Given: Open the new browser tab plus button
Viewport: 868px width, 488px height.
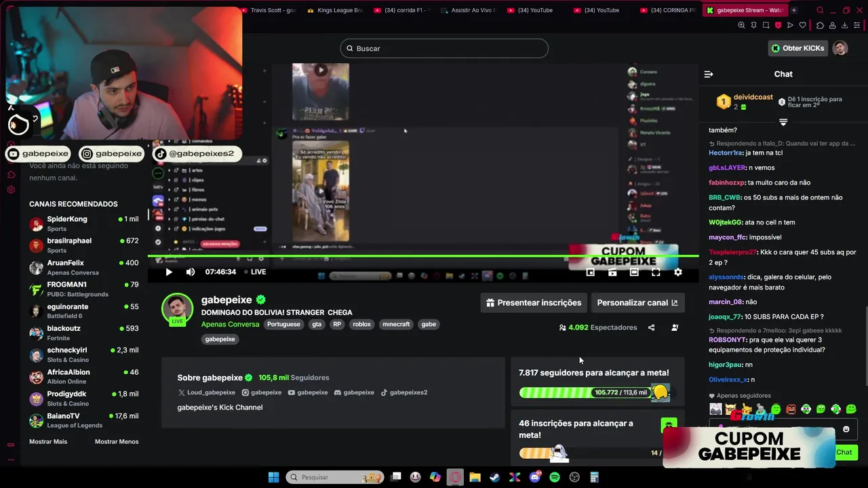Looking at the screenshot, I should [794, 10].
